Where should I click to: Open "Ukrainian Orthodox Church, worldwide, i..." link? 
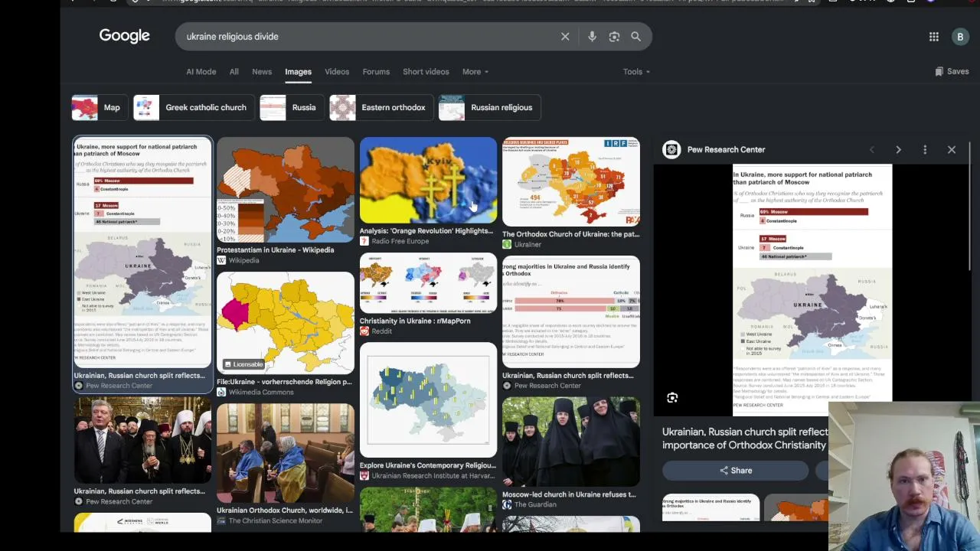click(285, 510)
